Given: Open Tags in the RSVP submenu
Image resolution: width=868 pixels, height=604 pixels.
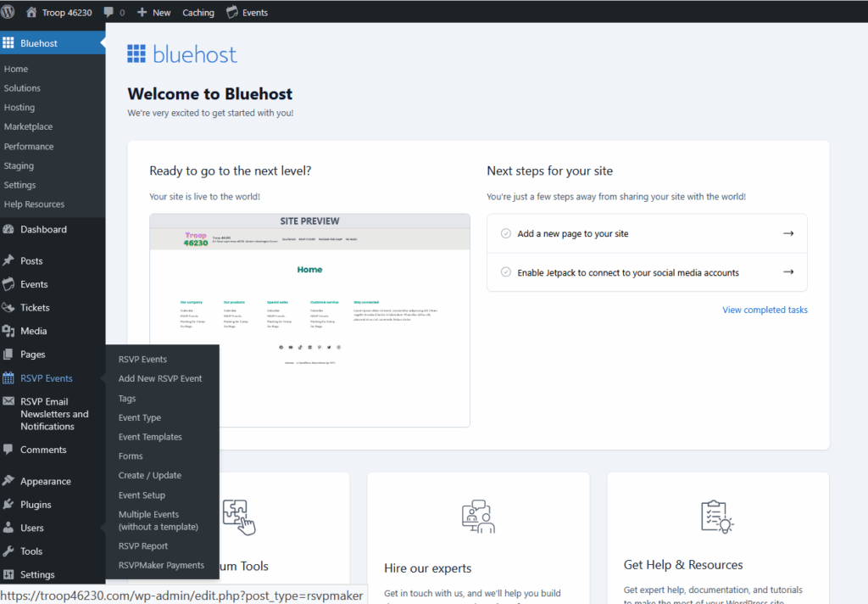Looking at the screenshot, I should pyautogui.click(x=127, y=399).
